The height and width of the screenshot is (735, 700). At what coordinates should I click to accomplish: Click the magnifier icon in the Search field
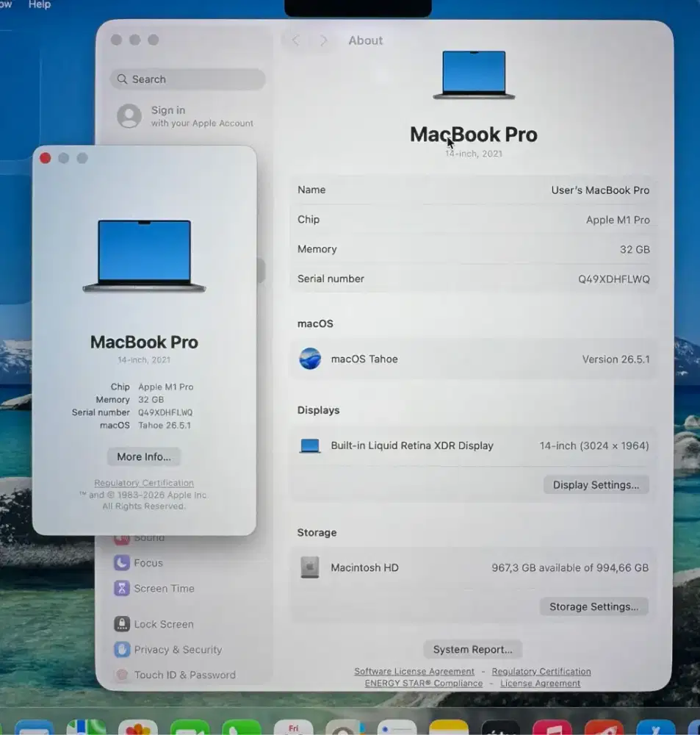pos(122,79)
